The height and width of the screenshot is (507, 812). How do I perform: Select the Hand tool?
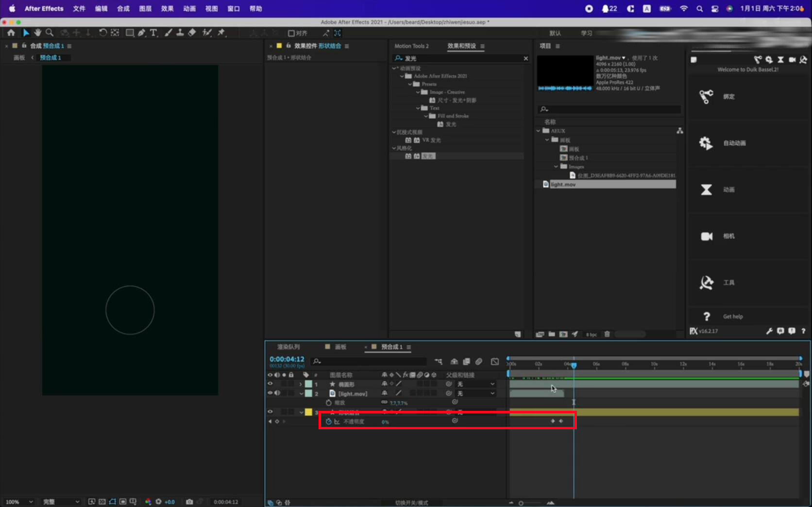point(37,33)
